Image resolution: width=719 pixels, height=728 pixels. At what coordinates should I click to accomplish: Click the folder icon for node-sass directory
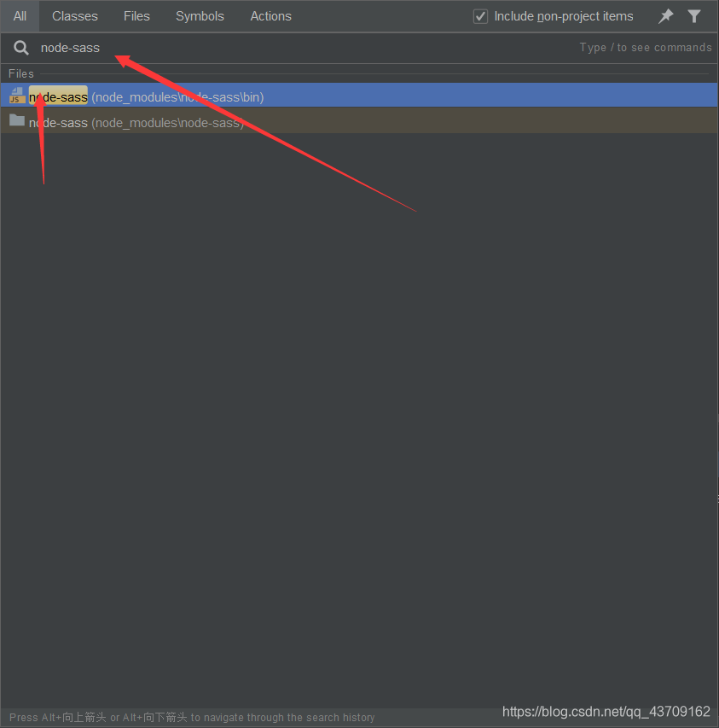click(17, 120)
